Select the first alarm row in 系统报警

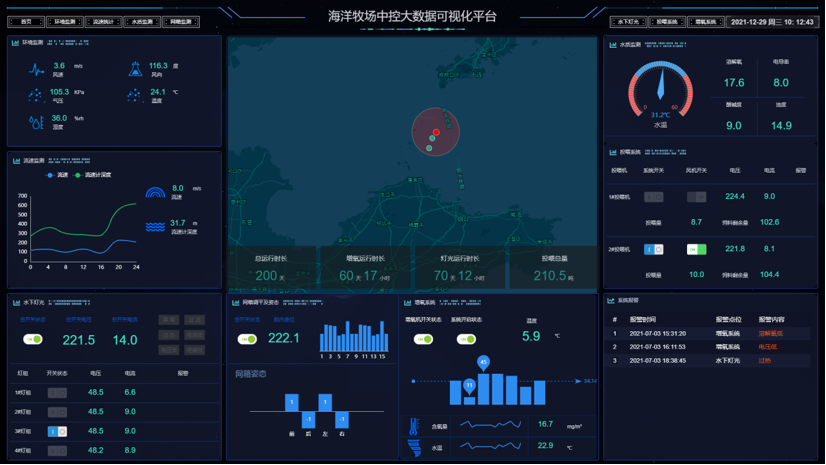[x=707, y=333]
